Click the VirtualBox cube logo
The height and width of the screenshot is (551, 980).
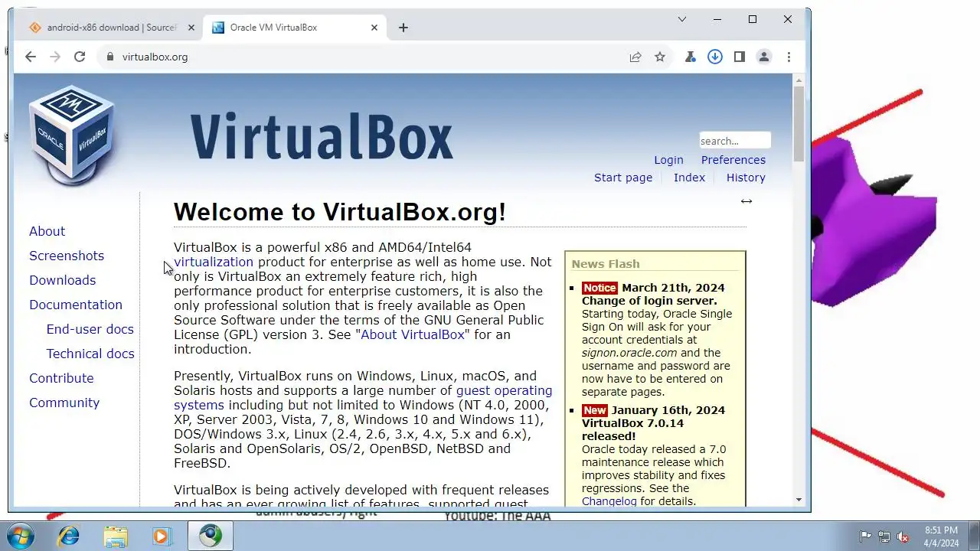tap(72, 135)
